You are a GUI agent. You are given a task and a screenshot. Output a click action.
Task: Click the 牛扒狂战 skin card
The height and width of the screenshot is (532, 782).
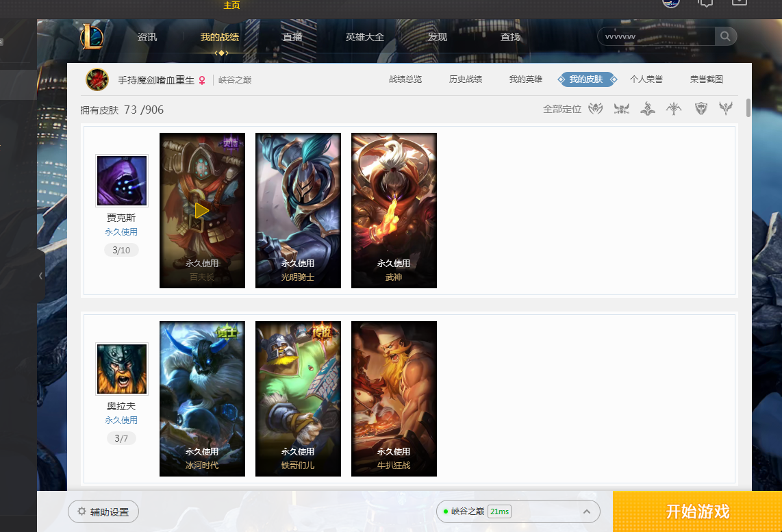click(394, 399)
